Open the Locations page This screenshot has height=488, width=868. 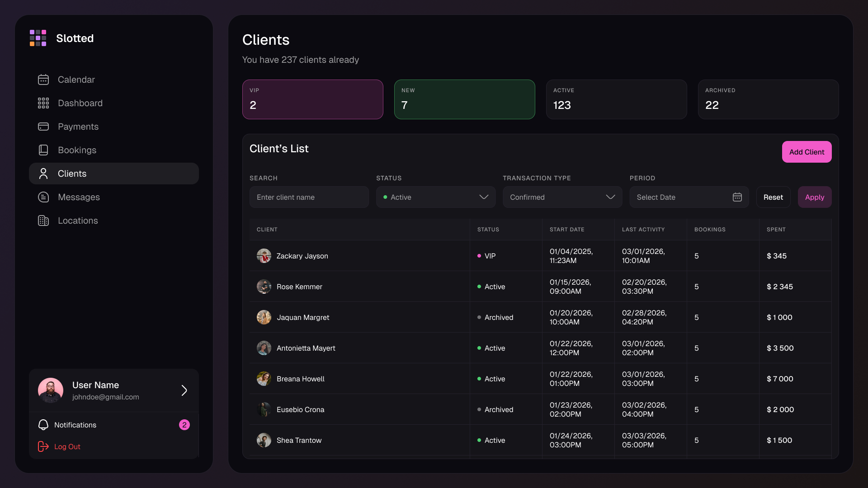(114, 221)
